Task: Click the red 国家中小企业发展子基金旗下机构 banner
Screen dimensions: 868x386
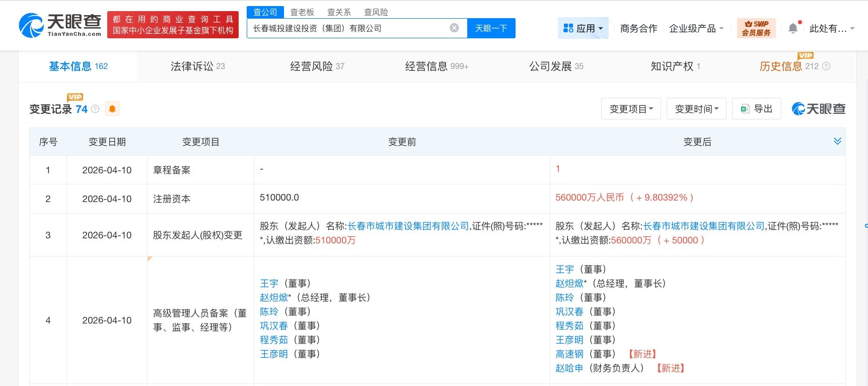Action: tap(173, 25)
